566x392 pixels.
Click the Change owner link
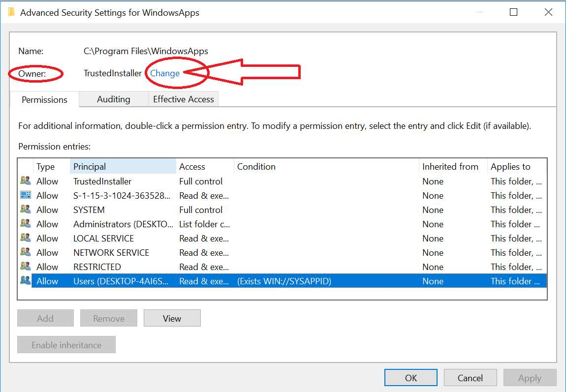click(165, 73)
